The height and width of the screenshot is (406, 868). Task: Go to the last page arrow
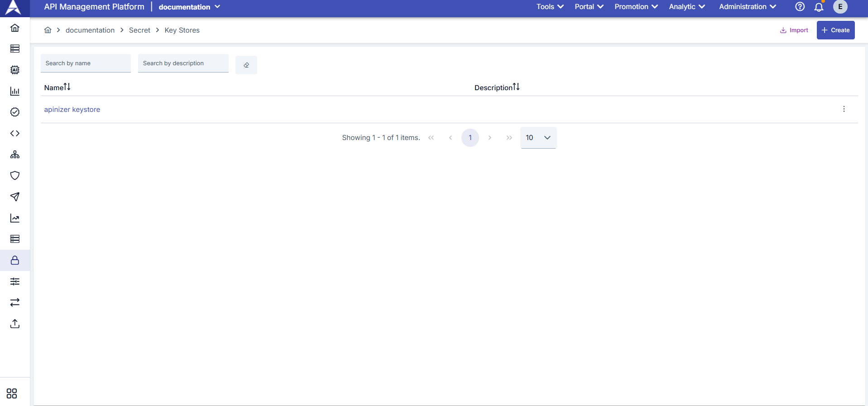(509, 138)
